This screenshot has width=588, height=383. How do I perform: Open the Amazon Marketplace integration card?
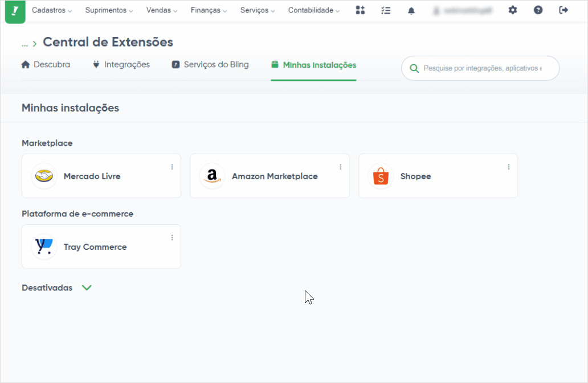click(x=269, y=176)
